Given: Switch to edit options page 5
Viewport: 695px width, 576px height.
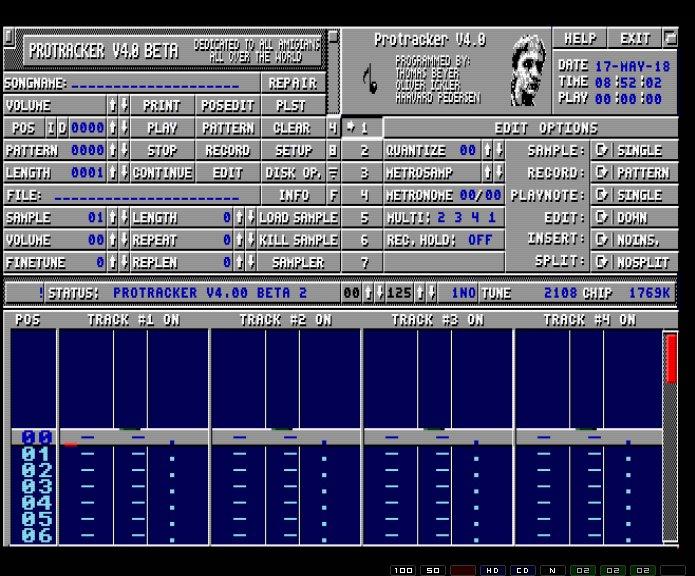Looking at the screenshot, I should tap(362, 217).
